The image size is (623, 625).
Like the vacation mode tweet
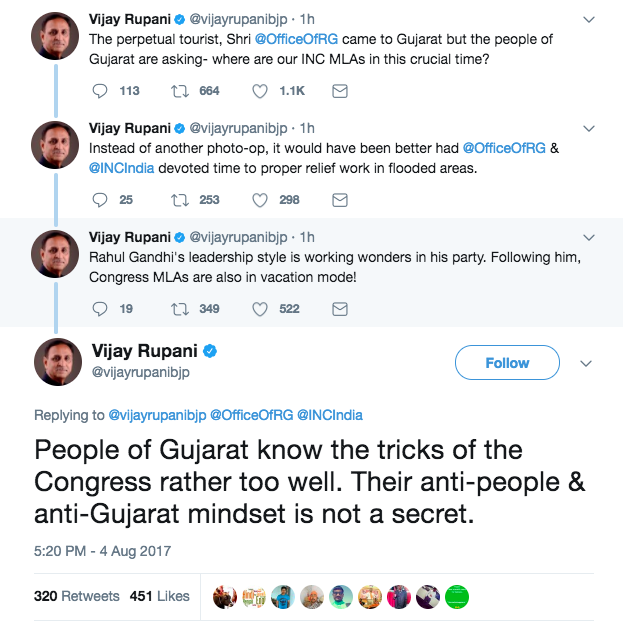pos(260,309)
